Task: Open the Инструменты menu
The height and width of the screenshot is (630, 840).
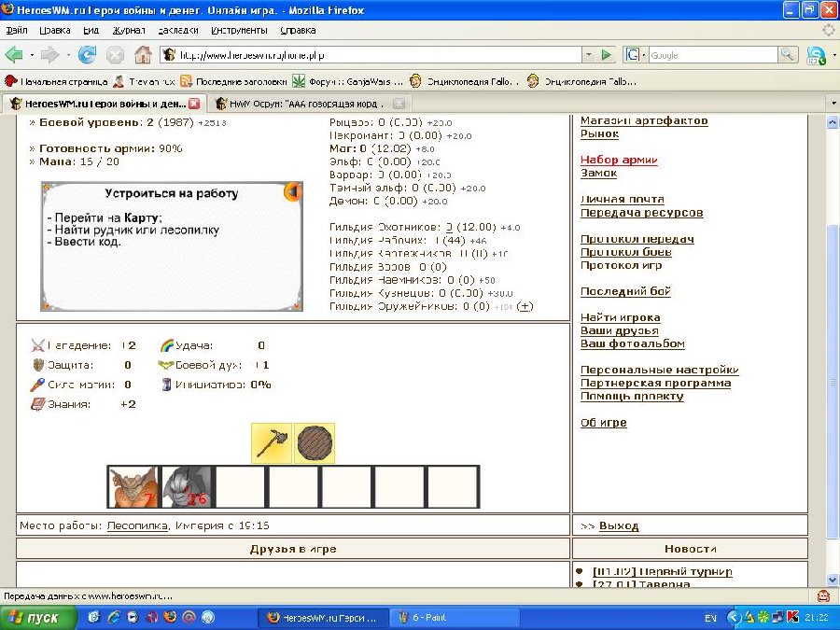Action: coord(239,30)
